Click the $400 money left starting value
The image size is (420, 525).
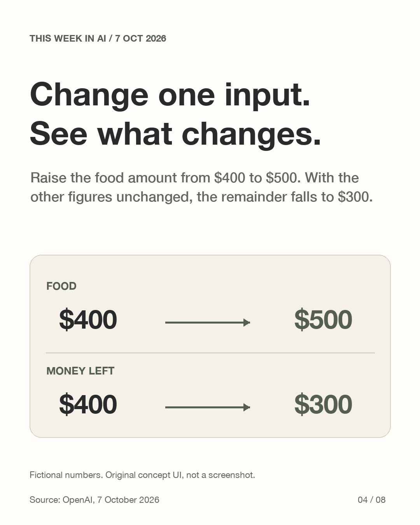pos(88,404)
